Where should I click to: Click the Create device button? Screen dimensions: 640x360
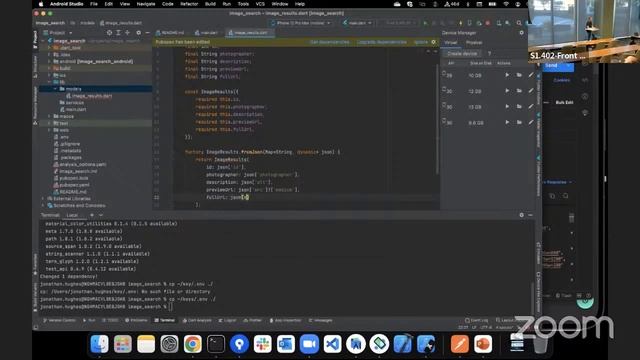[462, 53]
